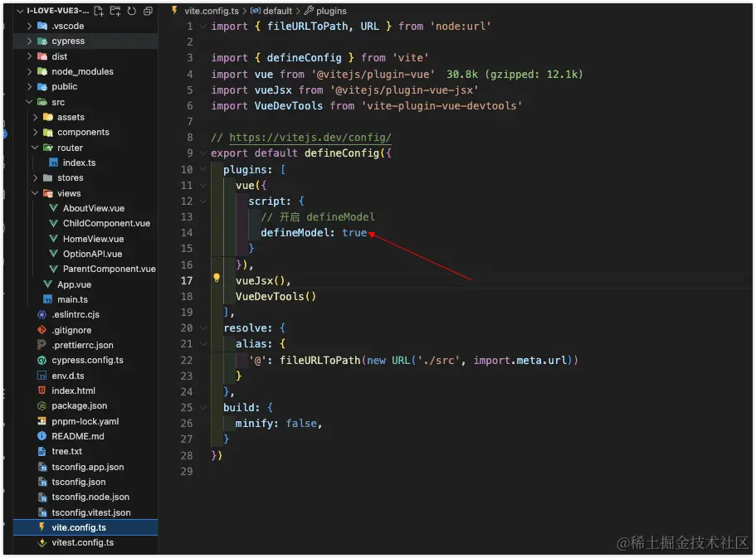This screenshot has width=756, height=558.
Task: Expand the stores folder
Action: (35, 177)
